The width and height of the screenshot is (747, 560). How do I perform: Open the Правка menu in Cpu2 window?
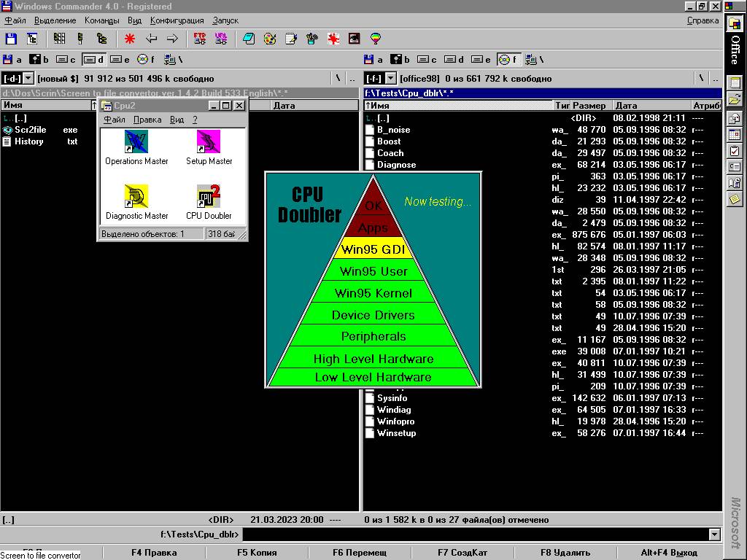coord(147,120)
